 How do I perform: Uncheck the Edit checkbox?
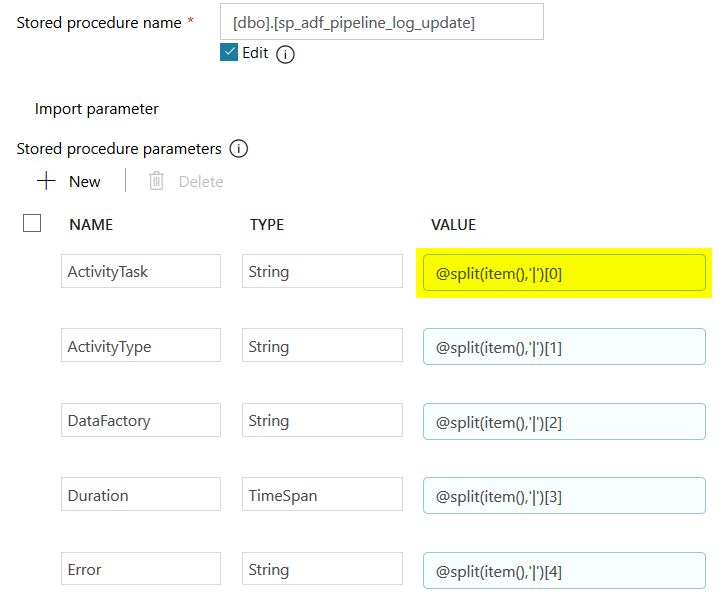[229, 53]
